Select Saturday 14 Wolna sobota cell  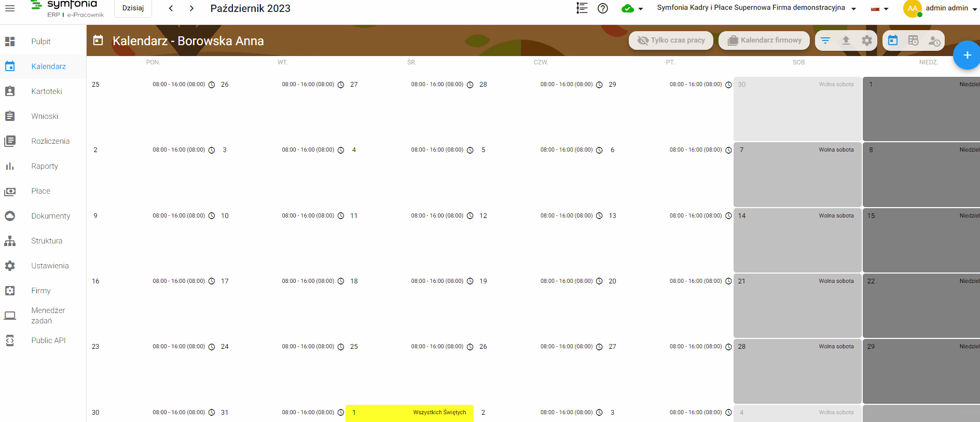click(x=797, y=240)
